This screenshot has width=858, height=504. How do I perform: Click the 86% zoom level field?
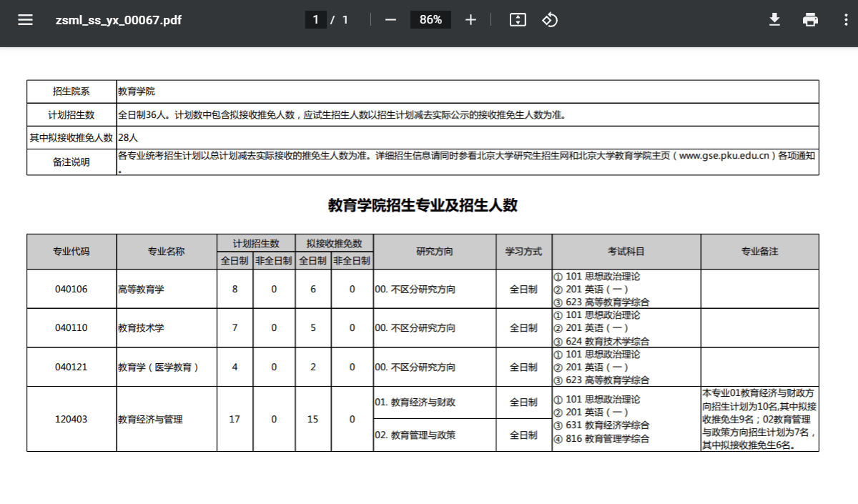pos(430,20)
